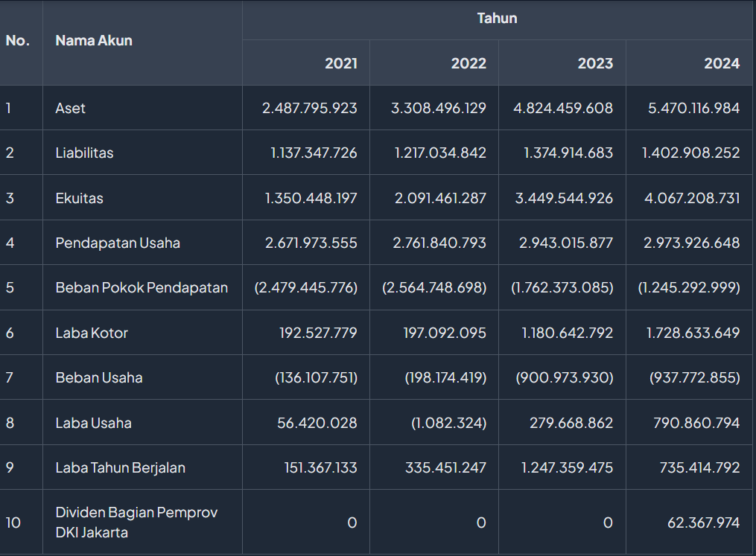Select the Beban Pokok Pendapatan cell

[x=142, y=288]
